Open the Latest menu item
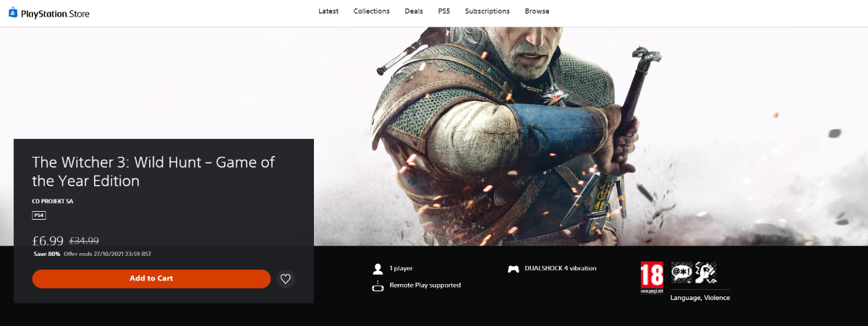Viewport: 868px width, 326px height. 328,12
